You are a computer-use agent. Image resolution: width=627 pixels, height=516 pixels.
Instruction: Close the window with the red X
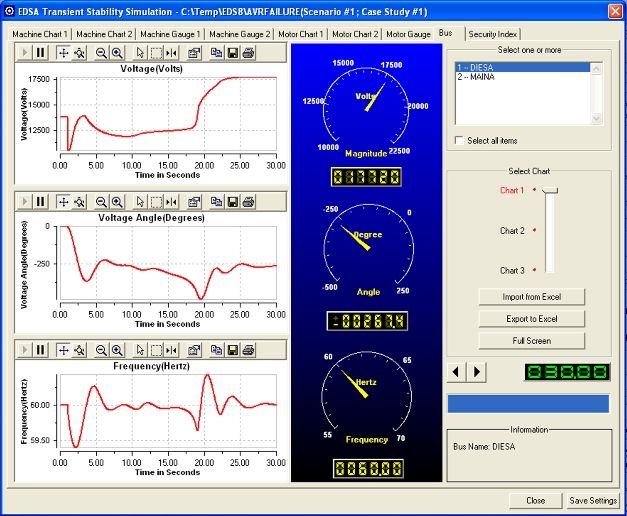click(615, 11)
